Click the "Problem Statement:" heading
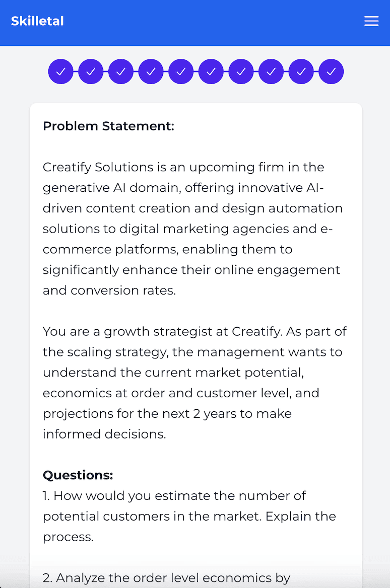Image resolution: width=390 pixels, height=588 pixels. click(x=108, y=126)
